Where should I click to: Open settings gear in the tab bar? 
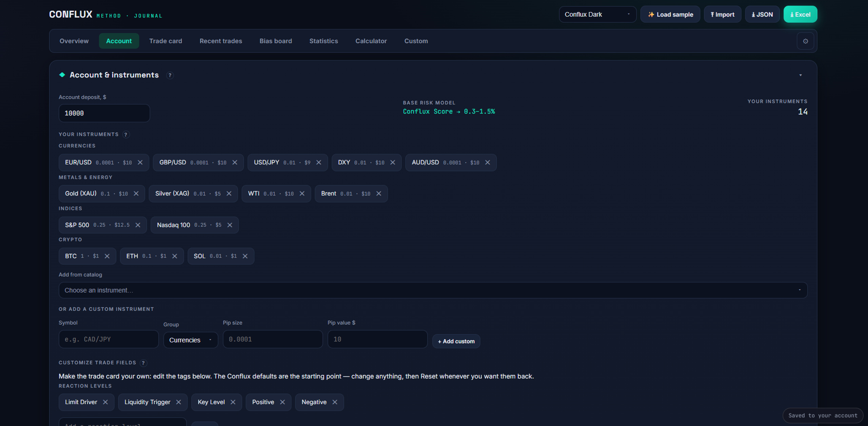(805, 41)
